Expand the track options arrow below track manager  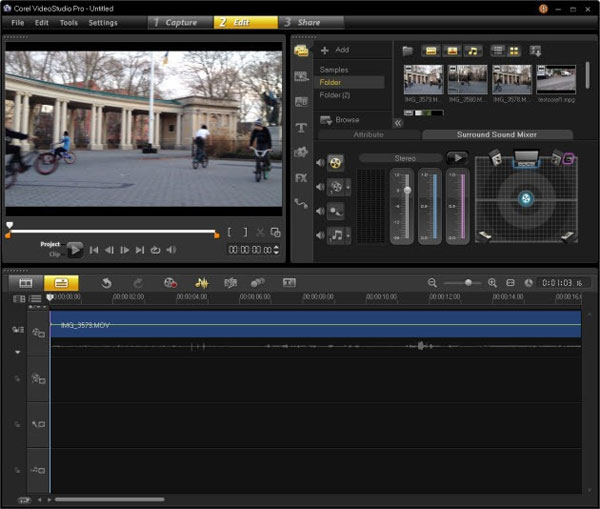[x=17, y=352]
